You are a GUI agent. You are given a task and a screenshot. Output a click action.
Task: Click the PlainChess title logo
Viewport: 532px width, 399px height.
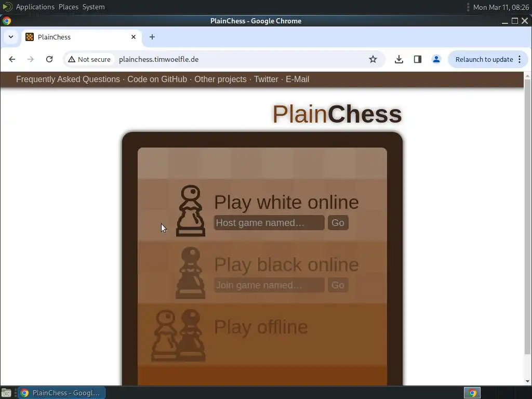tap(337, 114)
